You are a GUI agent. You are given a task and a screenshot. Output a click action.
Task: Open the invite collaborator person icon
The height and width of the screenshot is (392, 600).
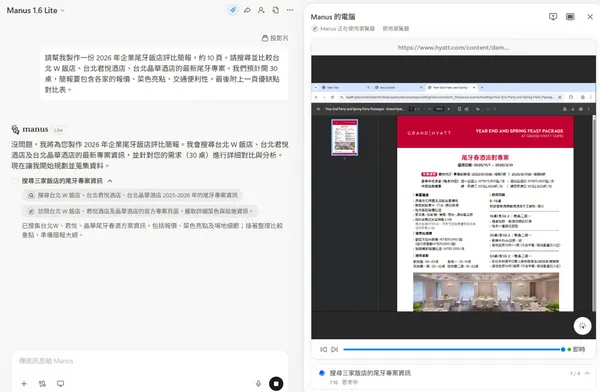pos(261,10)
